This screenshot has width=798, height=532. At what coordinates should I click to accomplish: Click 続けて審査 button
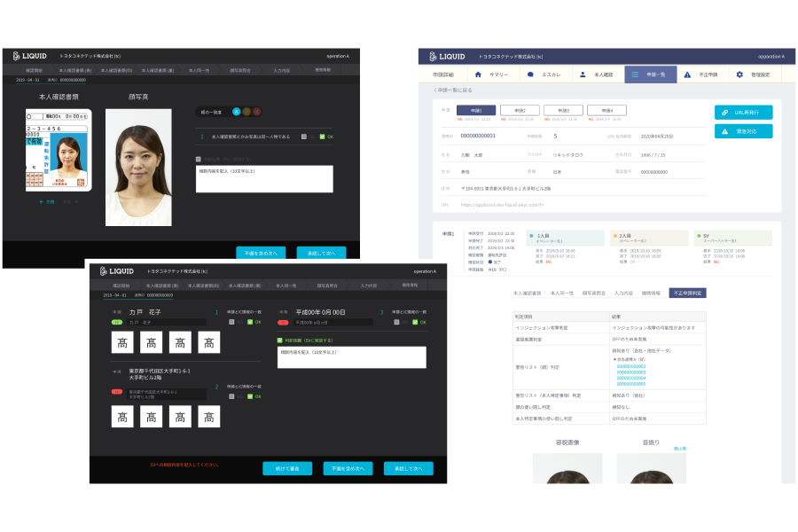[x=287, y=468]
